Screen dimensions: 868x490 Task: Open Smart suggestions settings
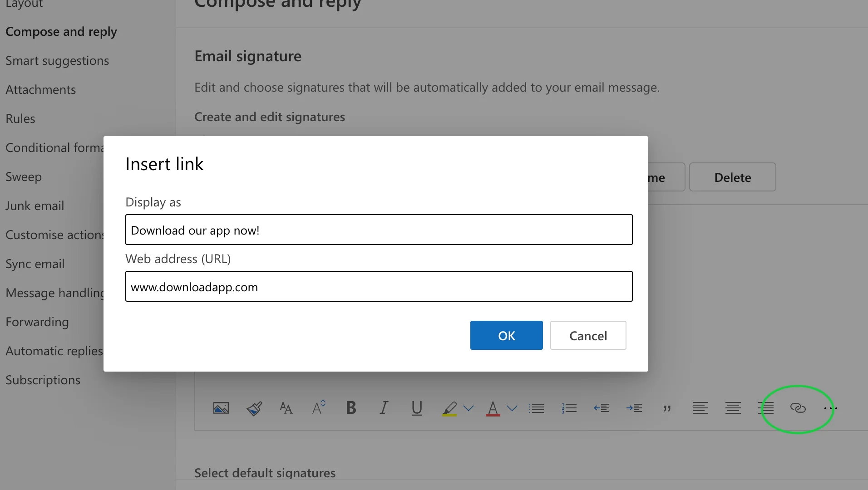(x=57, y=61)
